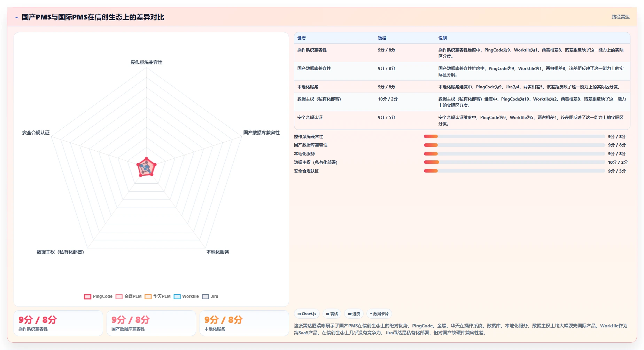Click the Chart.js tag chip
The width and height of the screenshot is (644, 350).
click(x=307, y=314)
